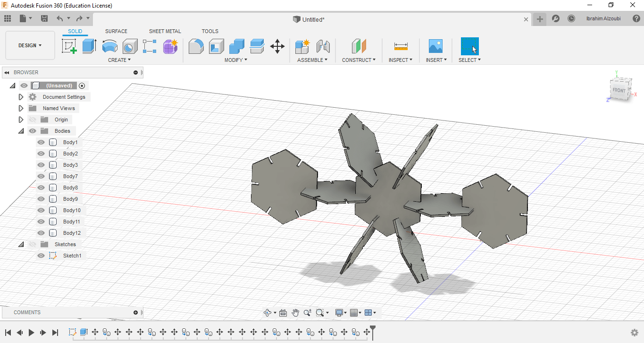Open the INSERT dropdown menu
The height and width of the screenshot is (343, 644).
tap(436, 60)
